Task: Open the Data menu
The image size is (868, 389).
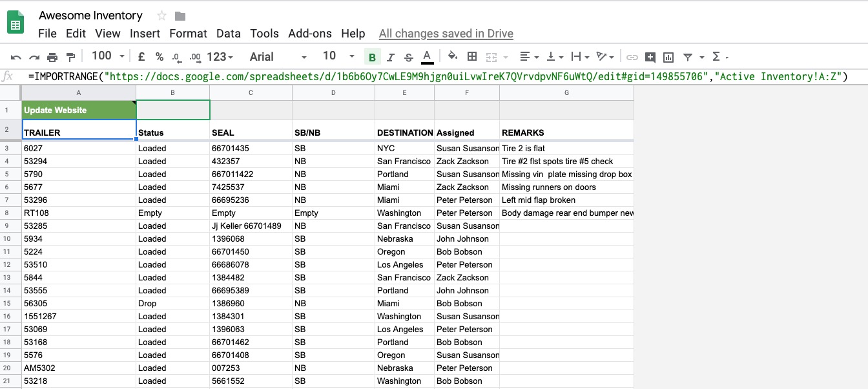Action: [x=229, y=34]
